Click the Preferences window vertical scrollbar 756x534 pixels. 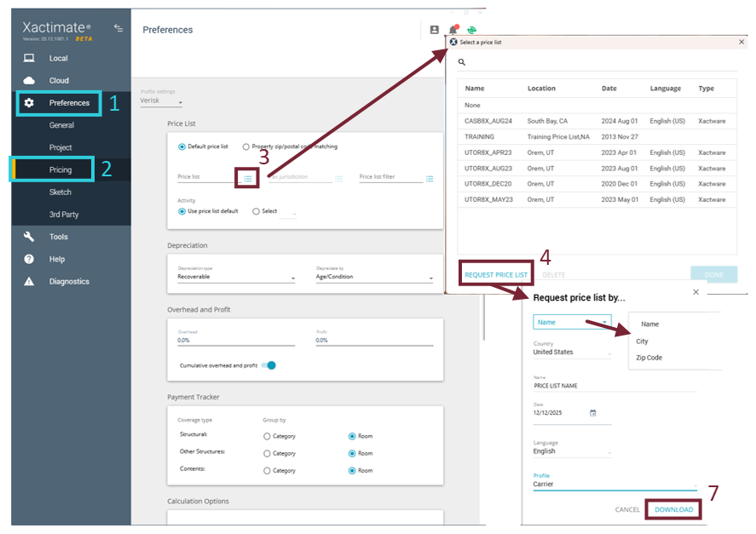[483, 316]
